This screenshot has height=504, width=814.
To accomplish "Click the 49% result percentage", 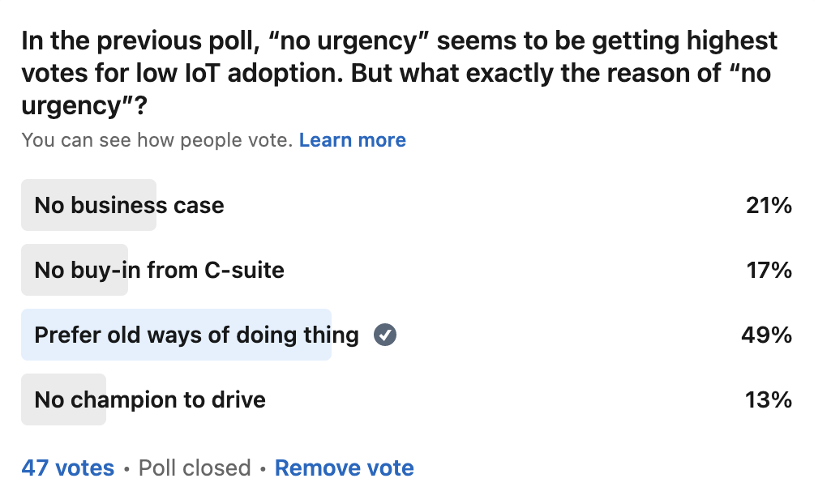I will click(x=767, y=335).
